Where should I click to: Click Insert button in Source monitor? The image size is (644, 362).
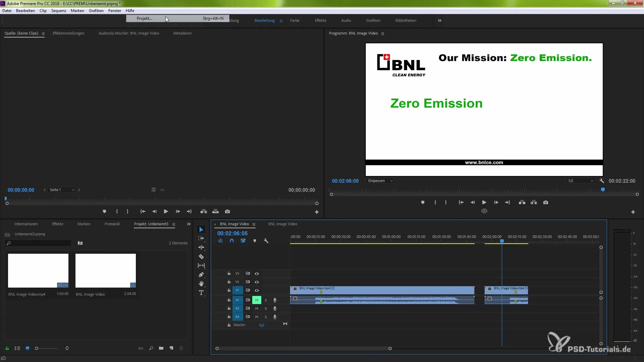click(204, 212)
